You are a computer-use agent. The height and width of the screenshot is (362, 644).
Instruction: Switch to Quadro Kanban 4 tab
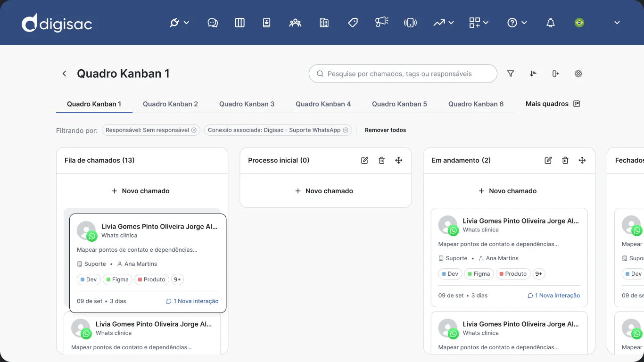[323, 104]
